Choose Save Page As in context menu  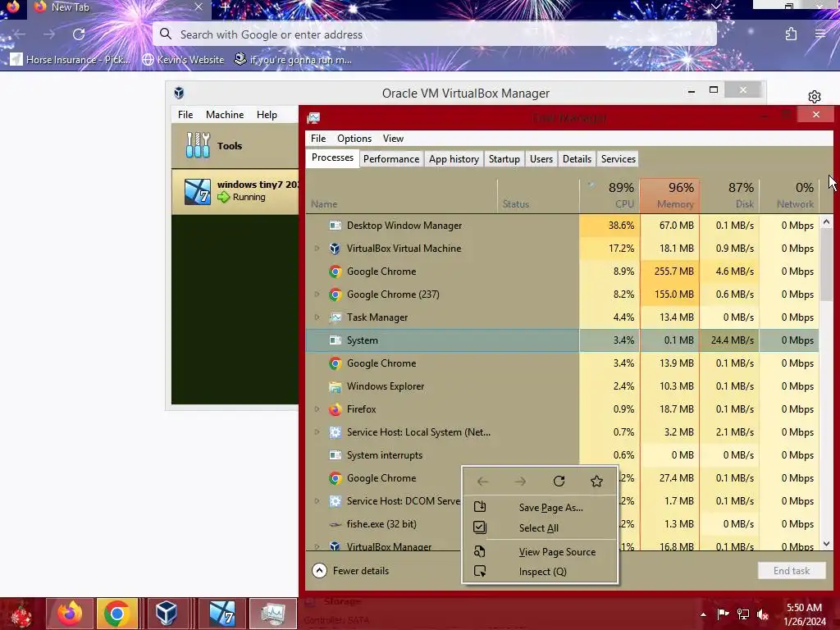(540, 507)
